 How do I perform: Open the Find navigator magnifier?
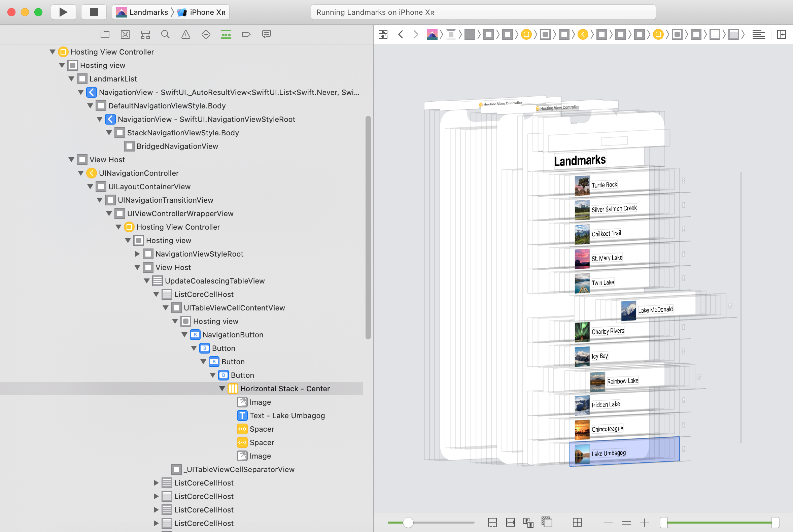(x=166, y=34)
